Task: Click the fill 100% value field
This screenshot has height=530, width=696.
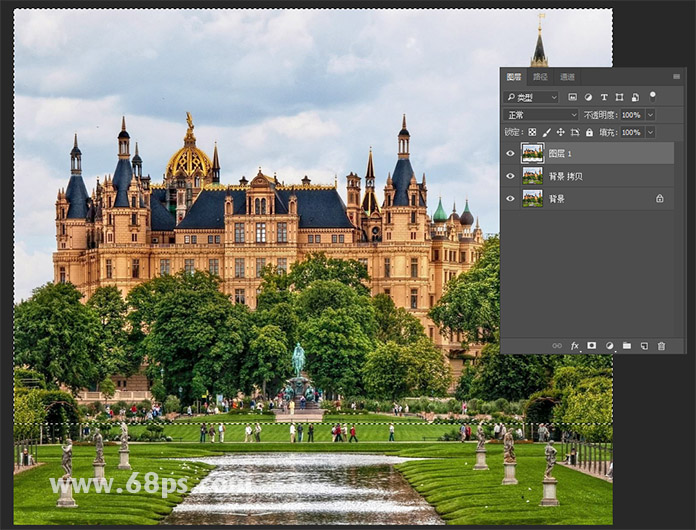Action: 633,132
